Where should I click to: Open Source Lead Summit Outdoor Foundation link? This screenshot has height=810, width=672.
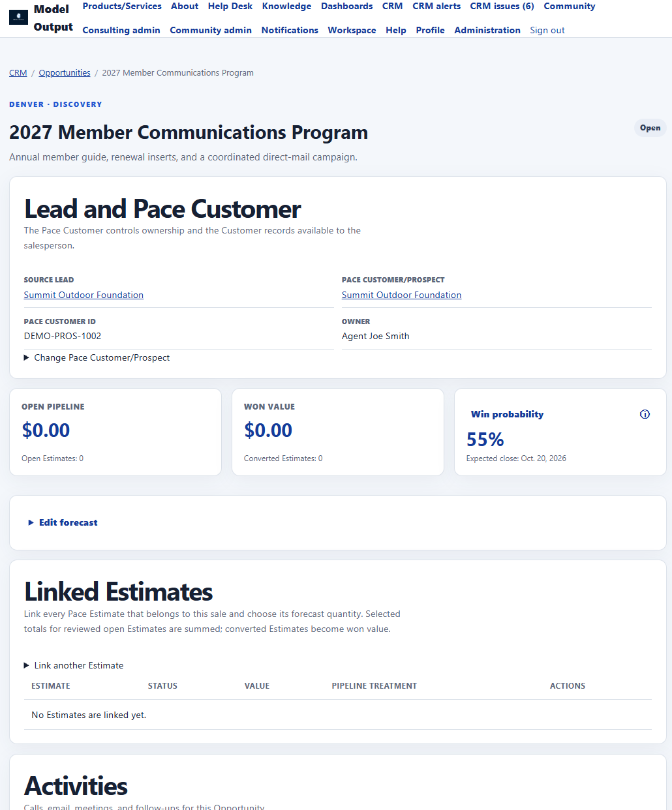click(84, 295)
